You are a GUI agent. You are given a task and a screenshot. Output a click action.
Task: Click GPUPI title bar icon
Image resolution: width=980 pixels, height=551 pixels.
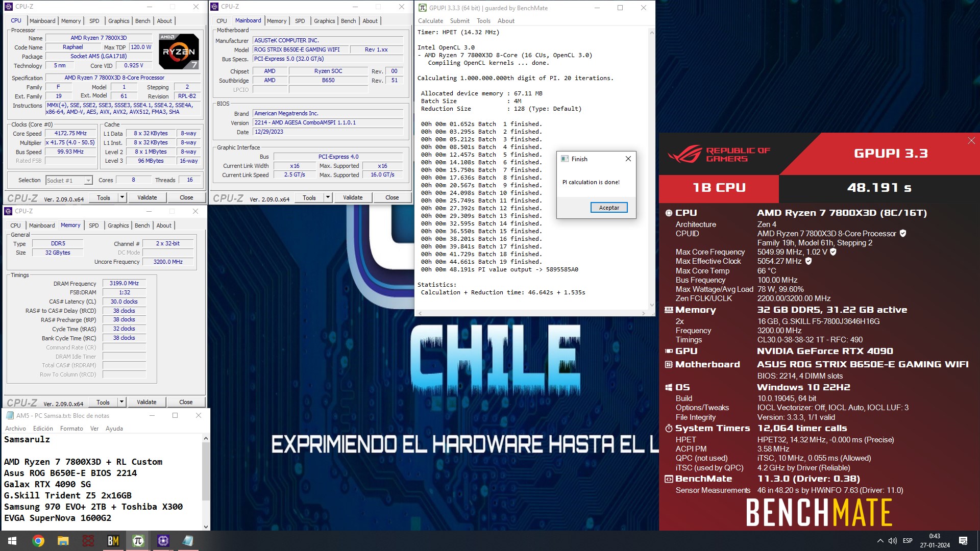[x=423, y=8]
